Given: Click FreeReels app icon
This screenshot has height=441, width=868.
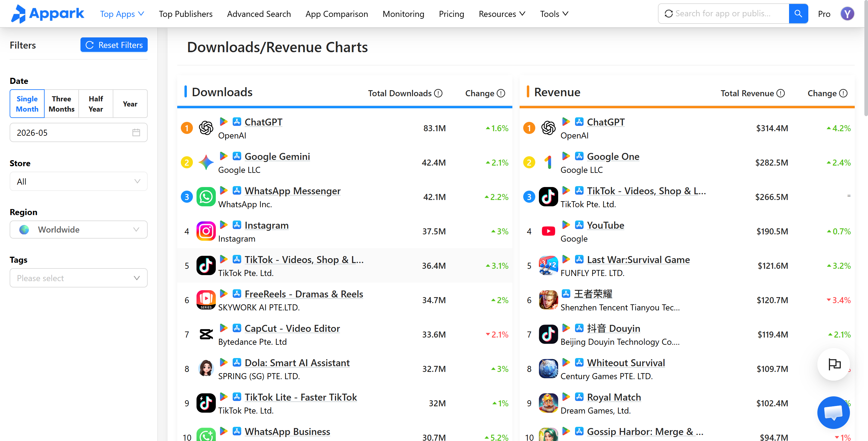Looking at the screenshot, I should [206, 300].
